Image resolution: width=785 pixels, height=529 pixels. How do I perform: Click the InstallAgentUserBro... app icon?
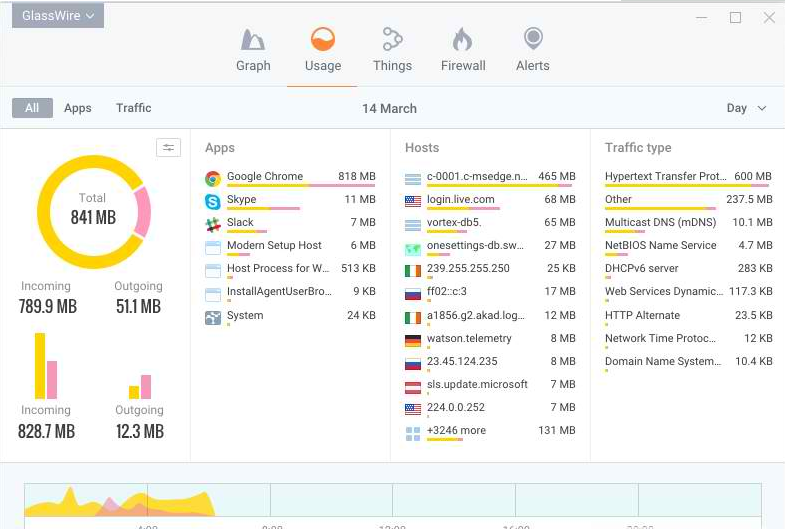tap(213, 294)
